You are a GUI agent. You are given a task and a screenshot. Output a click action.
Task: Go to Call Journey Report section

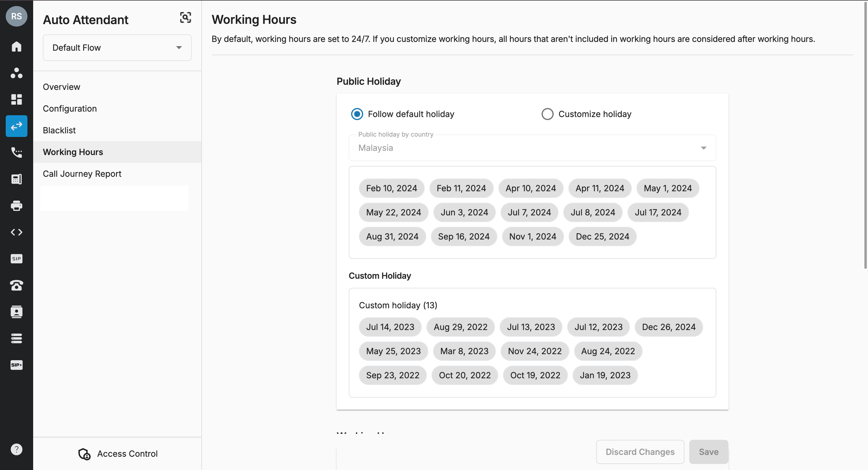coord(82,174)
